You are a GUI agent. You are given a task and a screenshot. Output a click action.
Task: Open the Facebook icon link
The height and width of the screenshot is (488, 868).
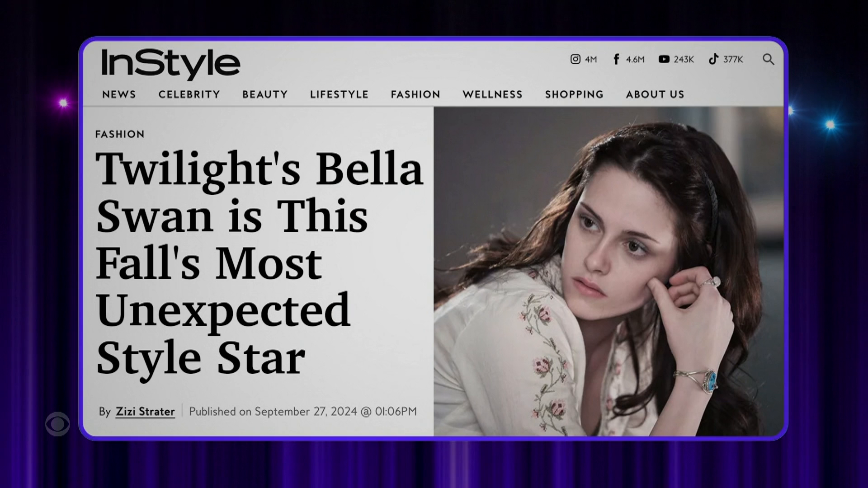click(616, 59)
